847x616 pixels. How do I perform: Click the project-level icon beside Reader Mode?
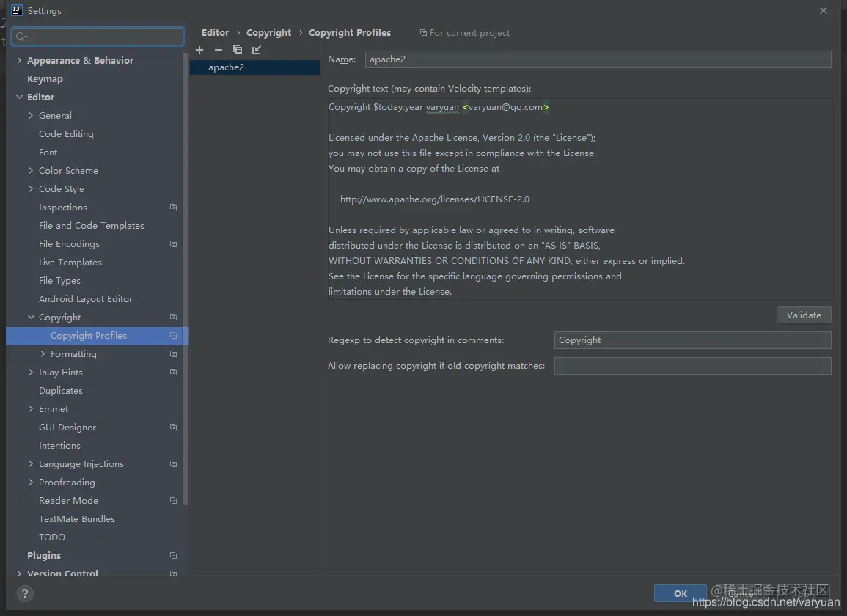tap(173, 500)
